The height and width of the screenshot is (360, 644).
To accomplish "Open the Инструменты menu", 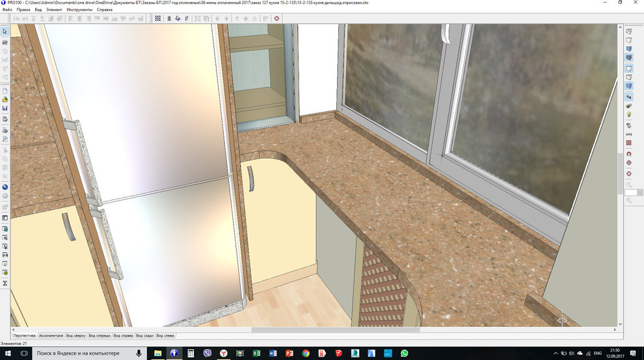I will point(79,10).
